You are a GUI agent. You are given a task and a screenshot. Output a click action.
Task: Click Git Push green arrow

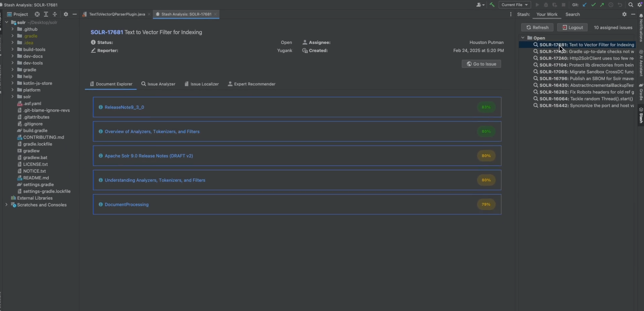pyautogui.click(x=602, y=5)
